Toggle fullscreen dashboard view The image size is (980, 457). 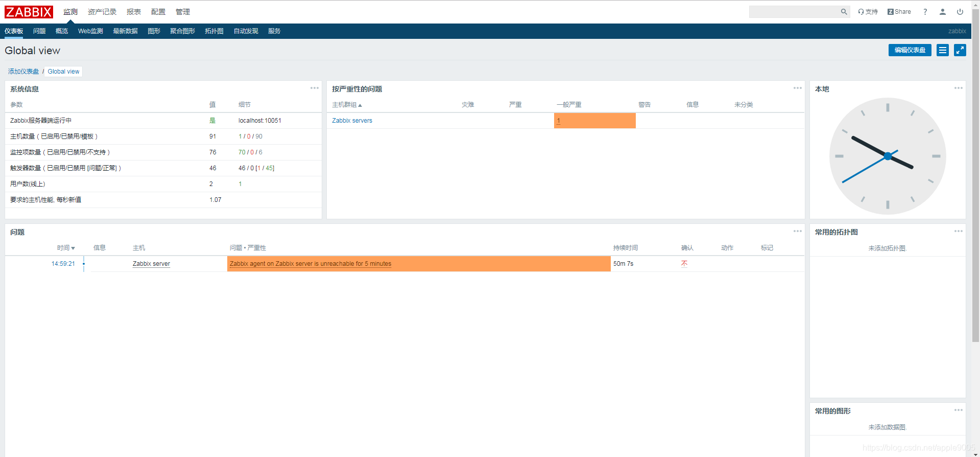(960, 50)
